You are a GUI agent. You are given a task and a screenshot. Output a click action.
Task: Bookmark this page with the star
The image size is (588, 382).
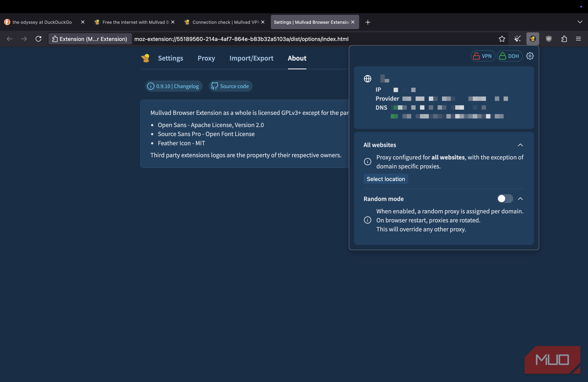[x=502, y=39]
